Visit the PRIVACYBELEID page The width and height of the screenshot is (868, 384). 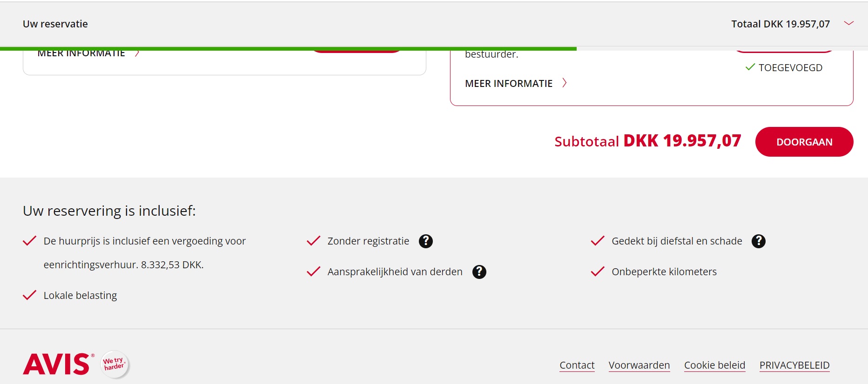click(x=794, y=365)
